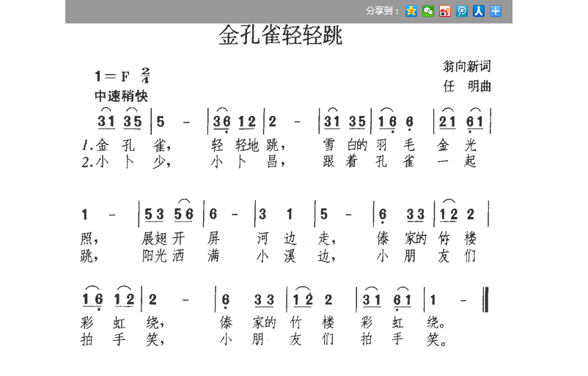This screenshot has height=376, width=588.
Task: Click the lyric word 绕。 at the end
Action: (436, 322)
